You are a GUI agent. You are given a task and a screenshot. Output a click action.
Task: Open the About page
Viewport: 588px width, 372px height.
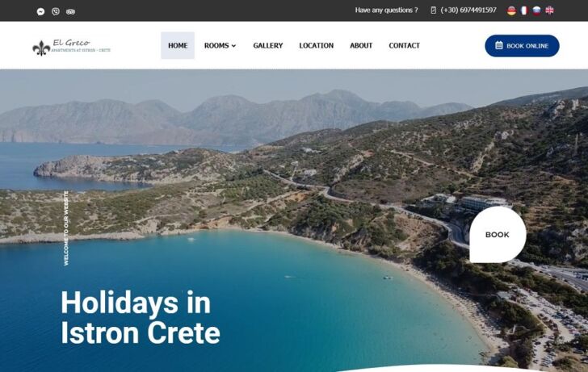pos(361,45)
